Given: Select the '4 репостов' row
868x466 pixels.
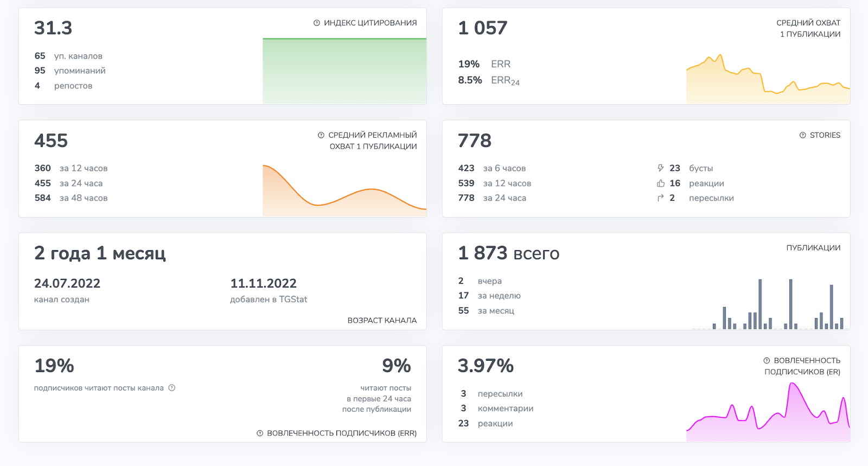Looking at the screenshot, I should click(x=63, y=86).
